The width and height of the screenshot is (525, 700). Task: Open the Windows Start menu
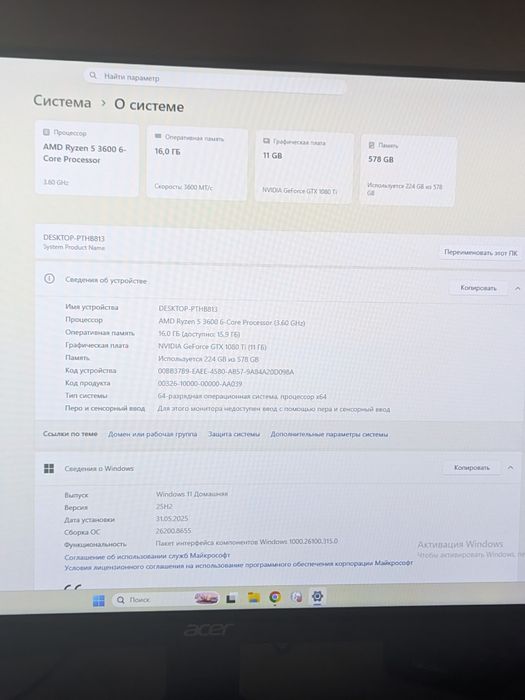pyautogui.click(x=99, y=600)
